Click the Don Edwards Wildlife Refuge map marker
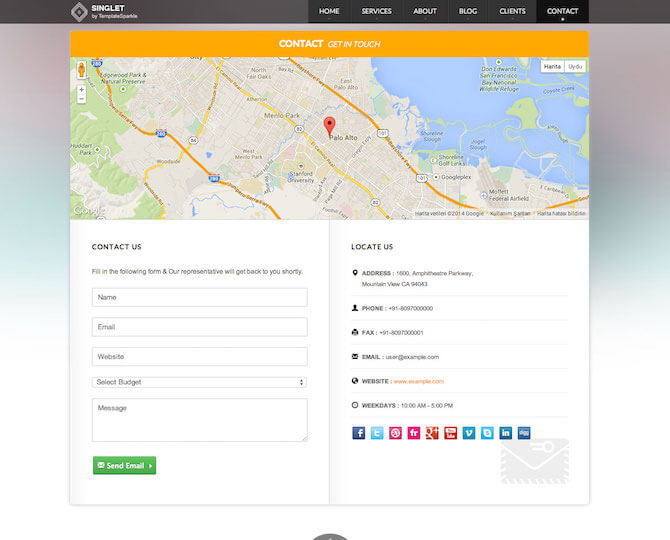 click(x=499, y=62)
